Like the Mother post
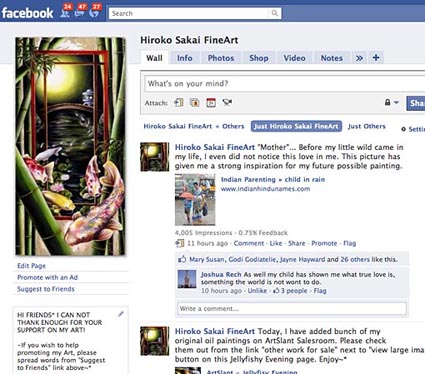Viewport: 425px width, 374px height. pos(276,243)
